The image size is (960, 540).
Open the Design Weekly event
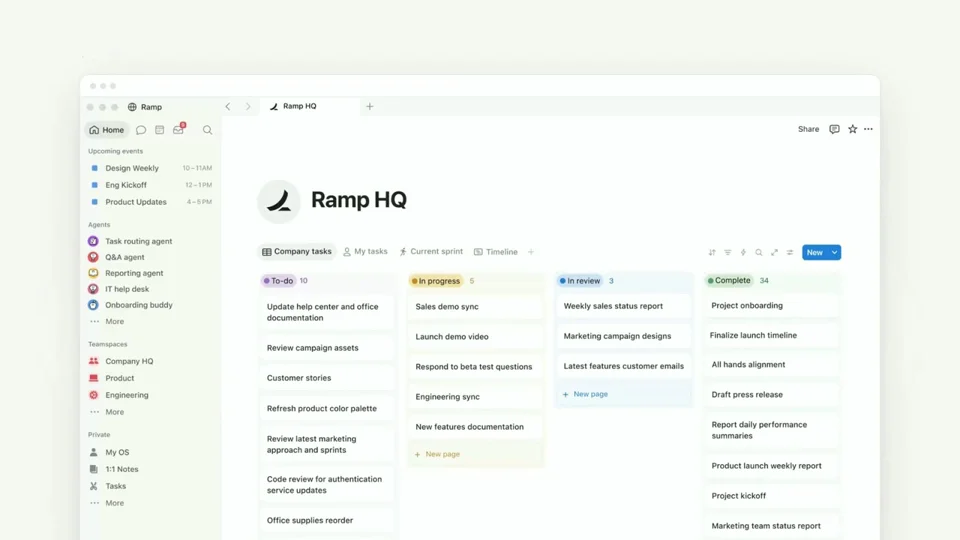pyautogui.click(x=150, y=168)
